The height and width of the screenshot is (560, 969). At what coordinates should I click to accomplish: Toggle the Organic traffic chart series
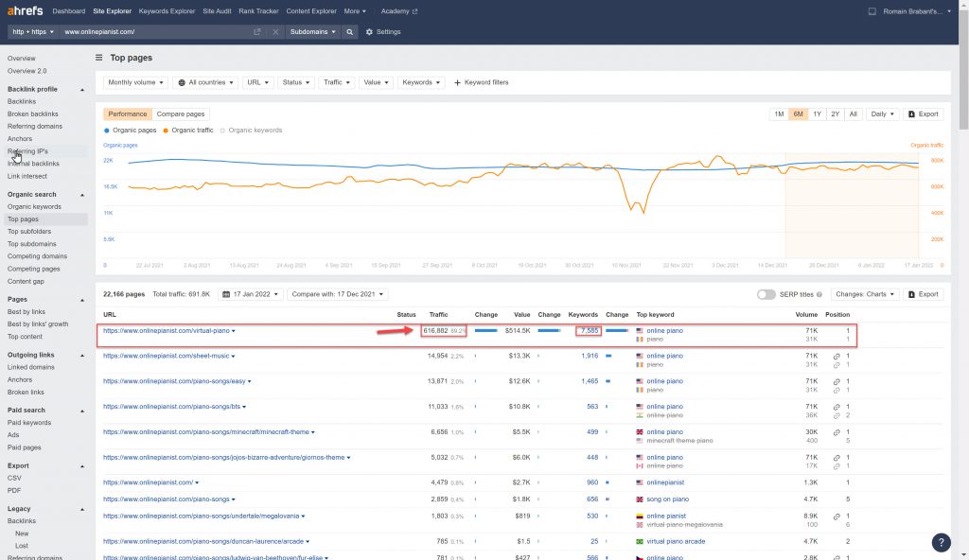point(188,131)
